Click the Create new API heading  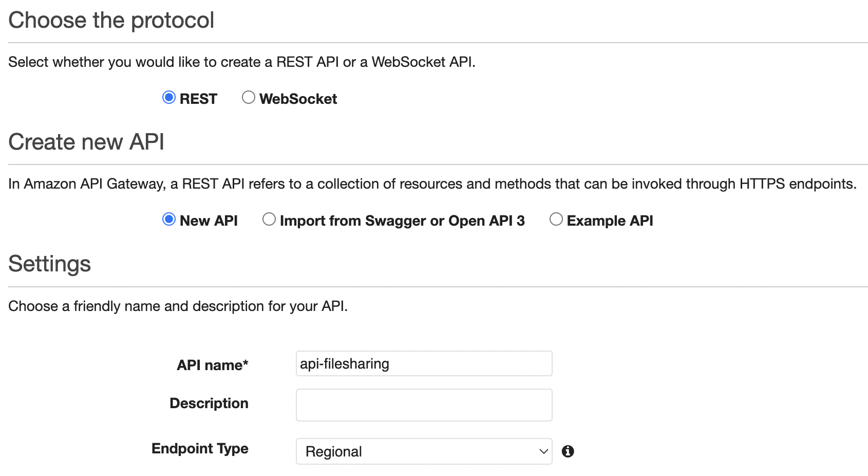[86, 142]
